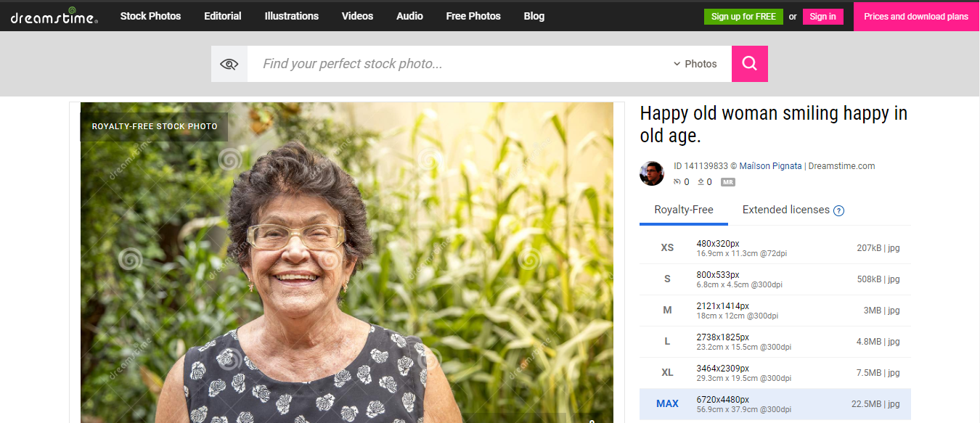The height and width of the screenshot is (423, 980).
Task: Switch to the Extended licenses tab
Action: click(x=786, y=210)
